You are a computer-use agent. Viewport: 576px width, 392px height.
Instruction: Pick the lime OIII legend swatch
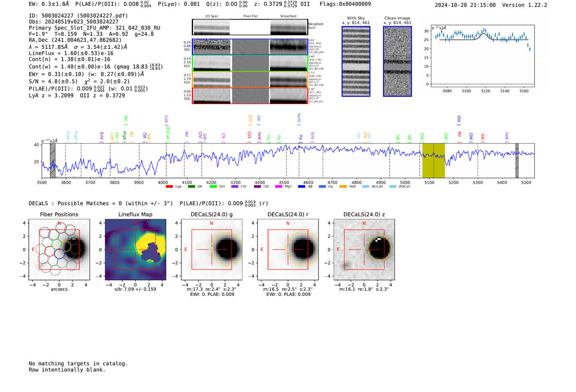click(x=213, y=187)
